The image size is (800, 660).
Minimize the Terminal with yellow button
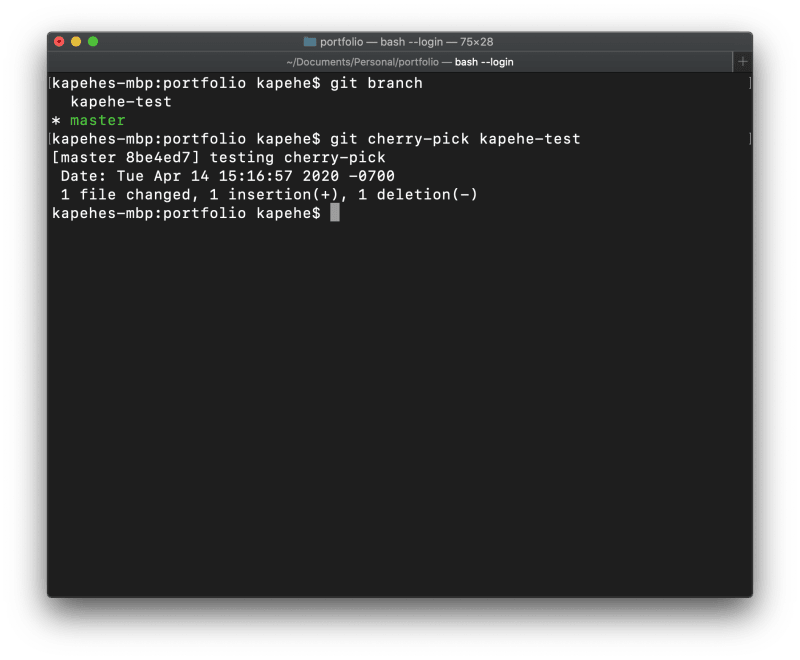tap(76, 42)
